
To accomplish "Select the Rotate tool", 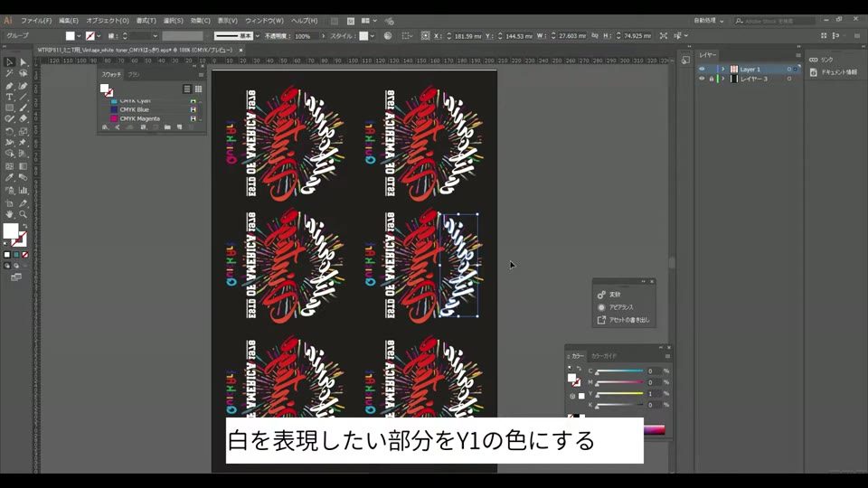I will [9, 132].
